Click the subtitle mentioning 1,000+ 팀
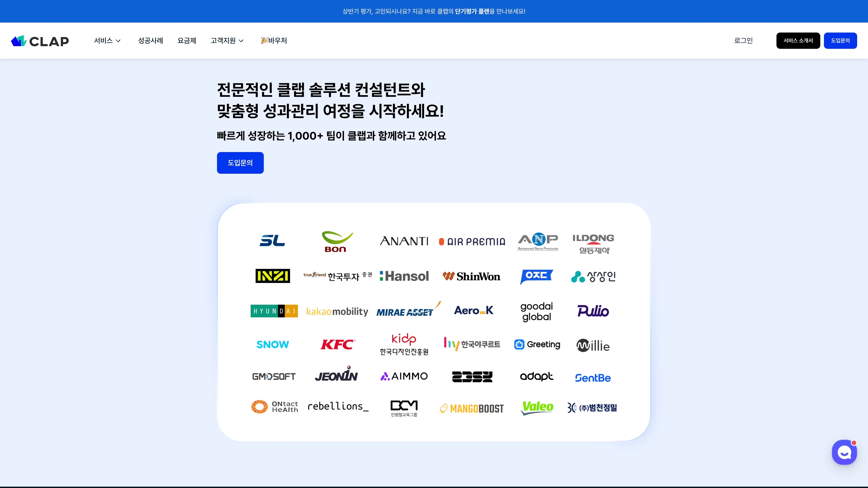 click(x=331, y=136)
